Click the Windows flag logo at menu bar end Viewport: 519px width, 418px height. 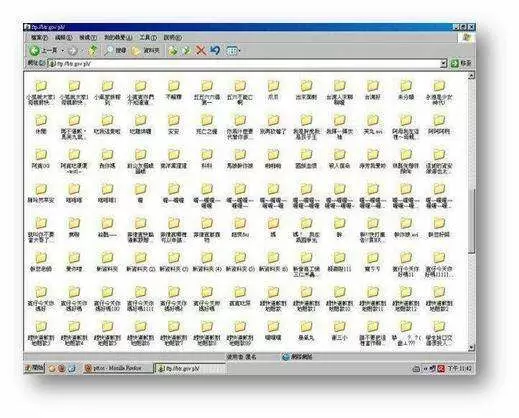click(x=467, y=37)
